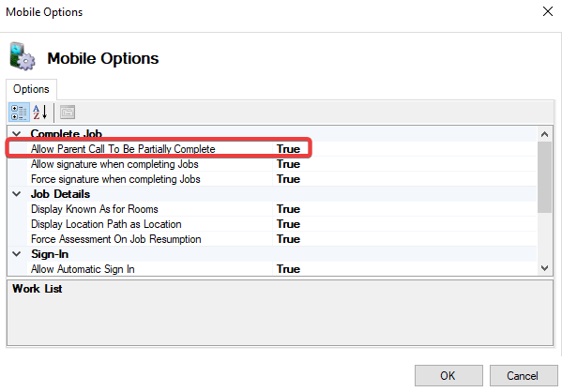Viewport: 562px width, 392px height.
Task: Collapse the Job Details category
Action: click(17, 194)
